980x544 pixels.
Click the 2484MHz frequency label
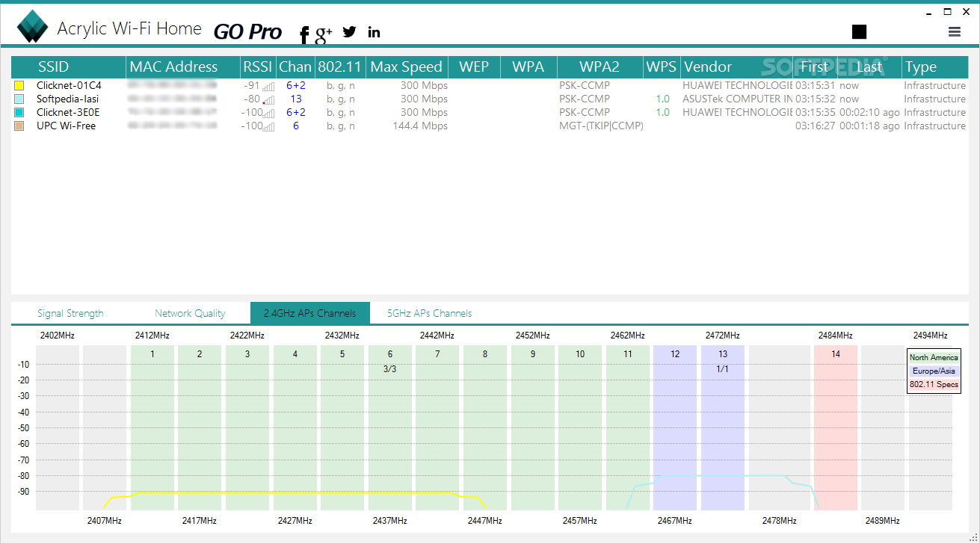pyautogui.click(x=835, y=336)
